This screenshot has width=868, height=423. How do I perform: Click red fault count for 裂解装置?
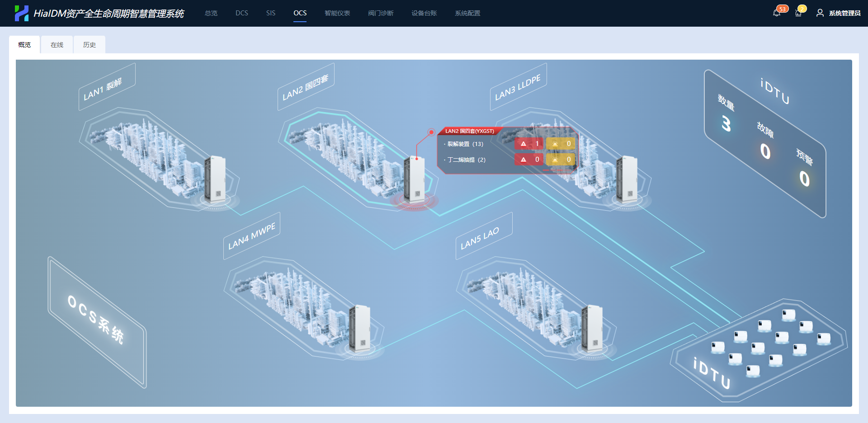529,144
